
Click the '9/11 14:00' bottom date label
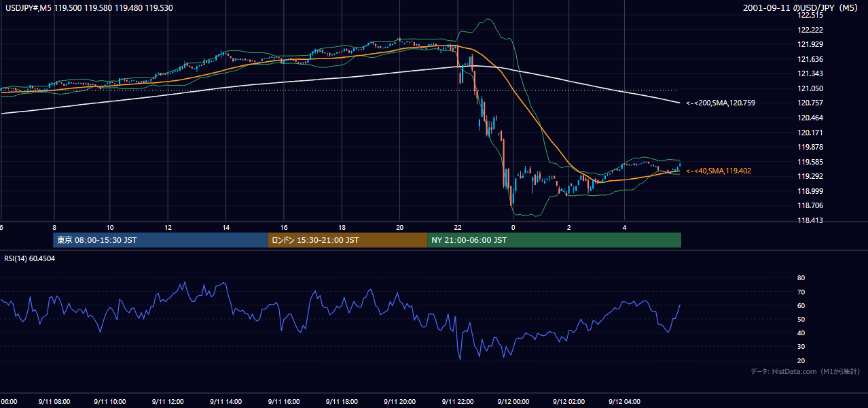pyautogui.click(x=225, y=402)
